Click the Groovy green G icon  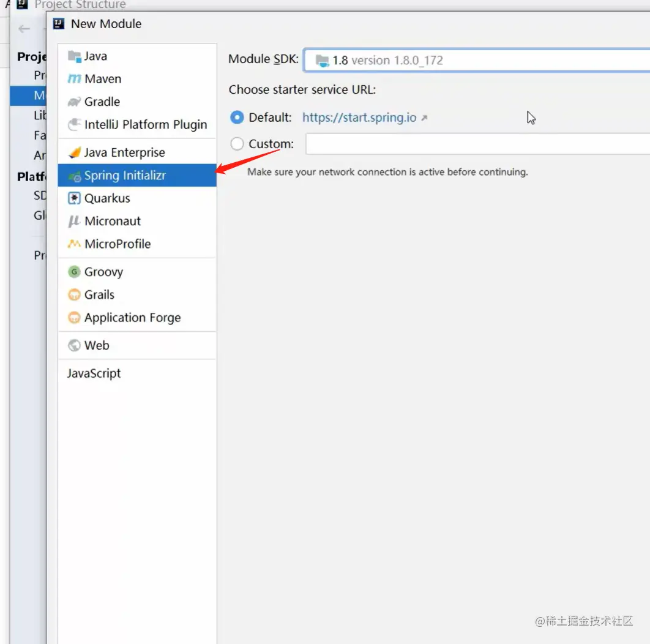74,272
